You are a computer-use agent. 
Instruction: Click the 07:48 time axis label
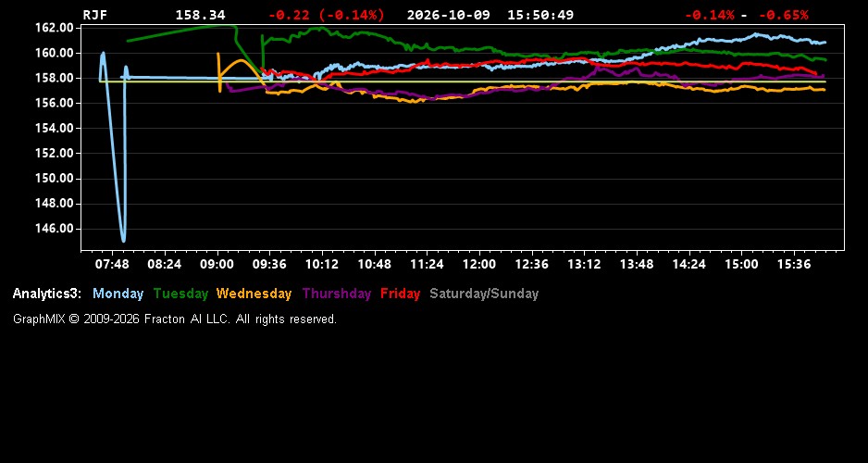(x=112, y=264)
